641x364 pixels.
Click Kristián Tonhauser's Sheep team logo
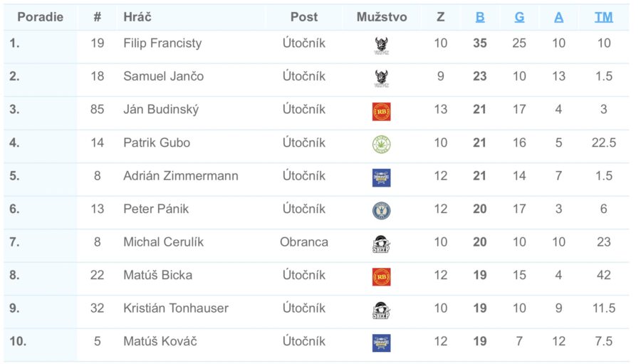[x=382, y=310]
